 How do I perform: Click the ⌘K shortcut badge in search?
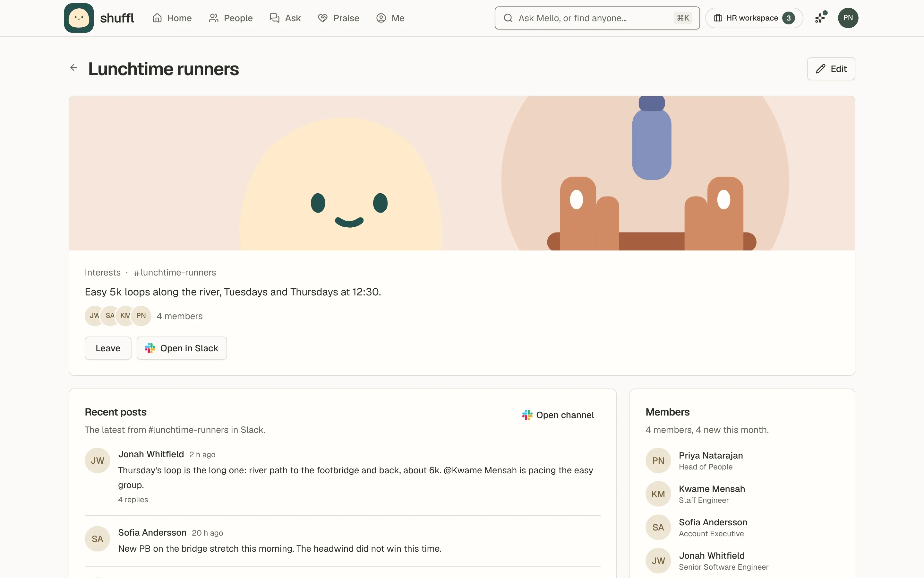[683, 18]
